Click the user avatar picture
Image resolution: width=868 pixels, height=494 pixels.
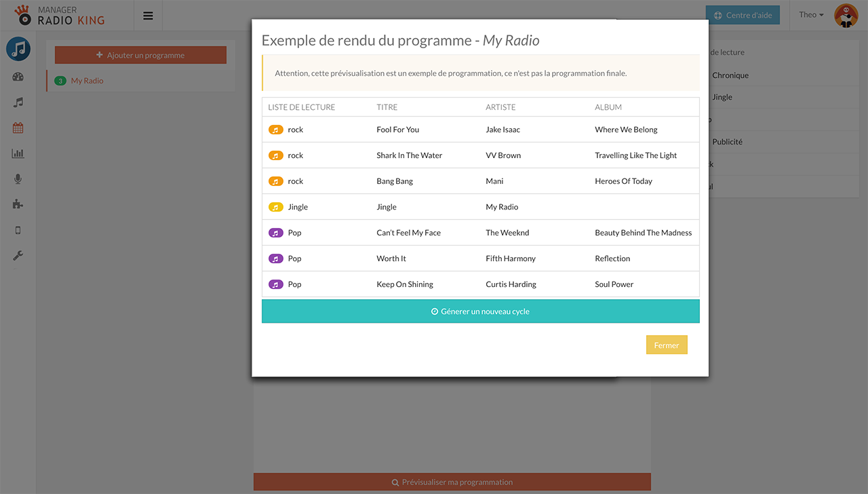coord(846,16)
